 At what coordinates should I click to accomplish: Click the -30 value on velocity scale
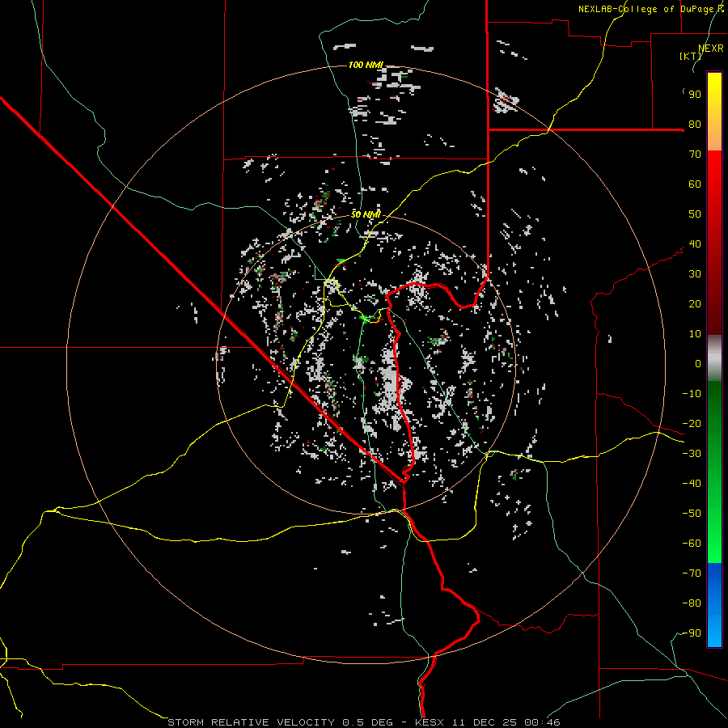click(692, 454)
